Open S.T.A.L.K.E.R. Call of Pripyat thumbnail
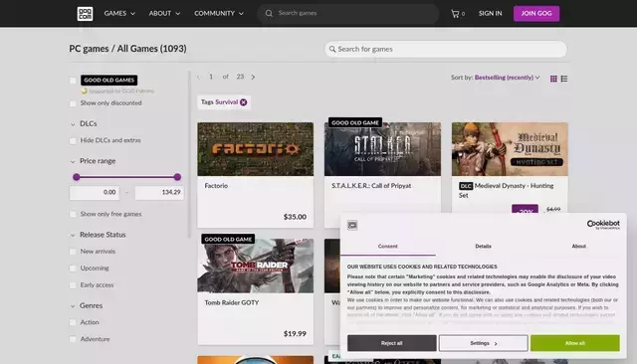This screenshot has width=637, height=364. (382, 149)
